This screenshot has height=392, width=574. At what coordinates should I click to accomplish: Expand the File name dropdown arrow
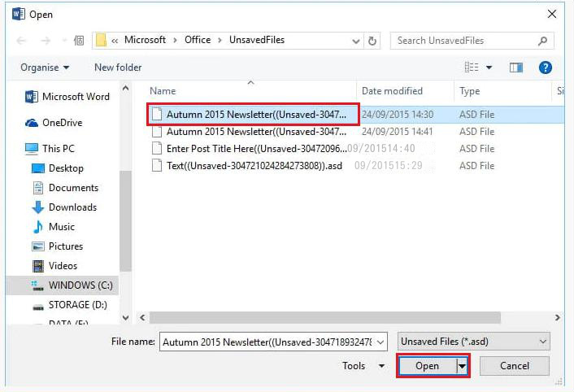380,342
